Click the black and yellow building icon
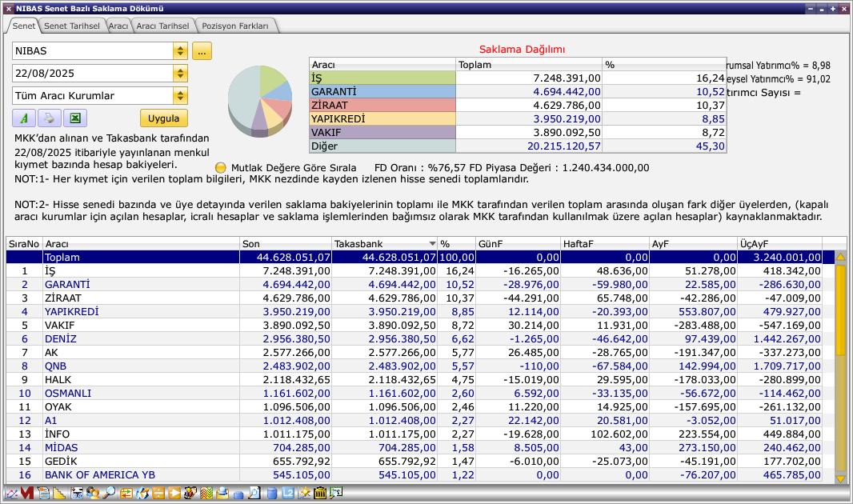Screen dimensions: 853x504 (x=320, y=493)
